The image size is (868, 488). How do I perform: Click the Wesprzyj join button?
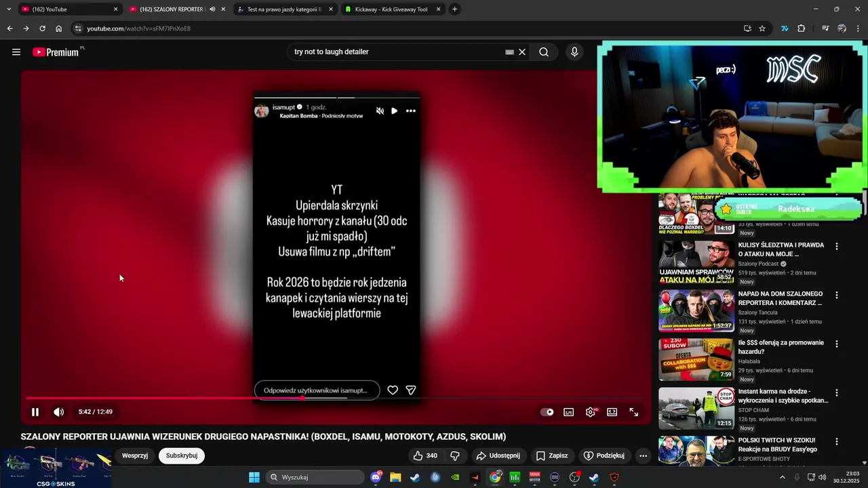click(x=135, y=455)
